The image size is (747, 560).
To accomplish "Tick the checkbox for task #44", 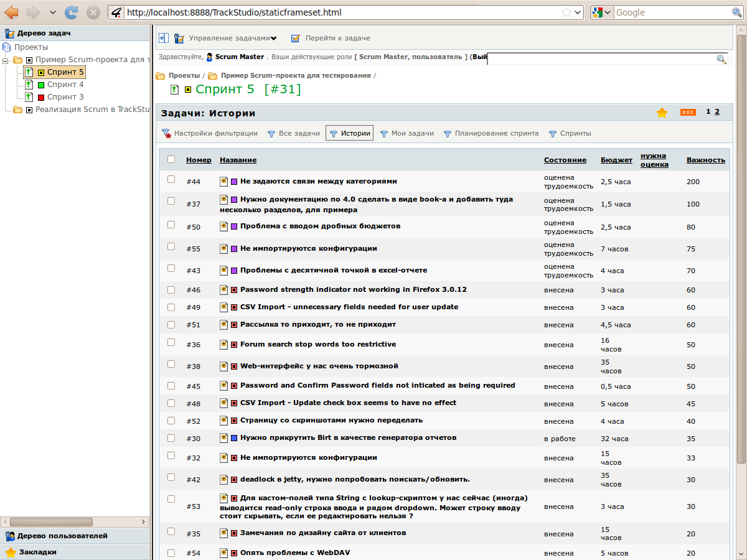I will [x=171, y=179].
